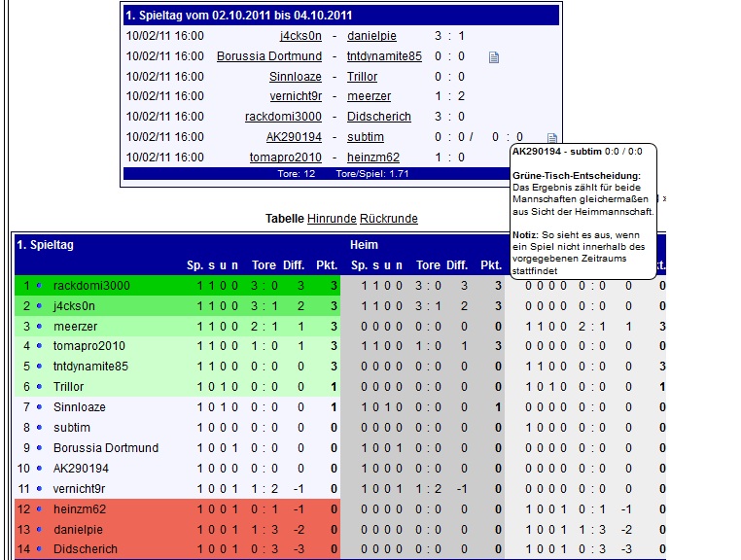Open meerzer team link in fixtures
741x560 pixels.
(370, 96)
